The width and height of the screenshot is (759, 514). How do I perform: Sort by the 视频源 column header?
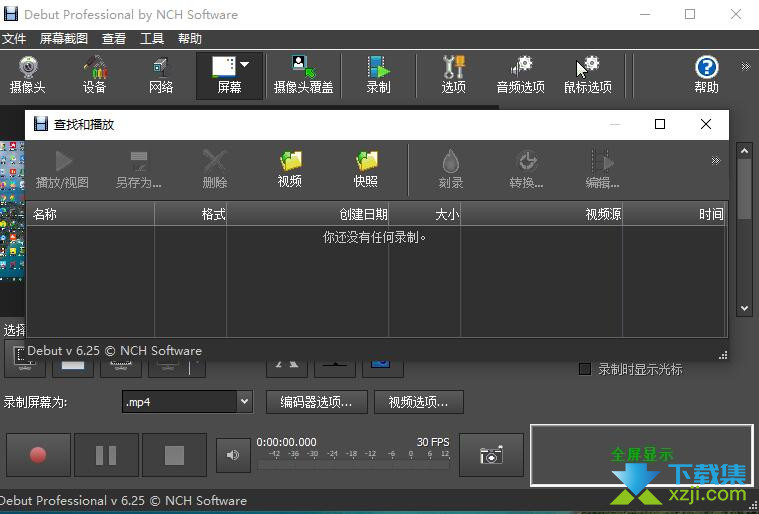click(542, 214)
